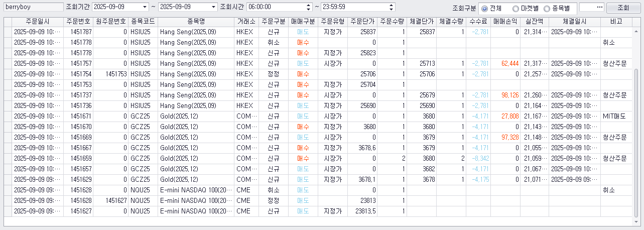Select the row for order number 1451787
The height and width of the screenshot is (230, 644).
[x=318, y=31]
